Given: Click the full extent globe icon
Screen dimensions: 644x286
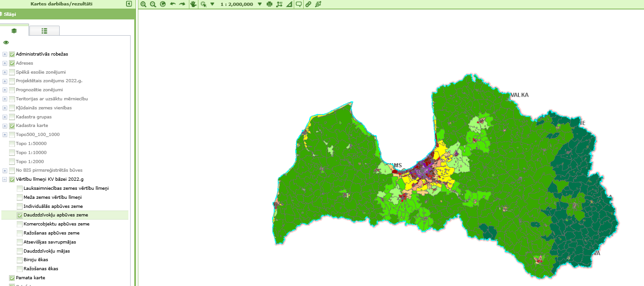Looking at the screenshot, I should pos(163,4).
